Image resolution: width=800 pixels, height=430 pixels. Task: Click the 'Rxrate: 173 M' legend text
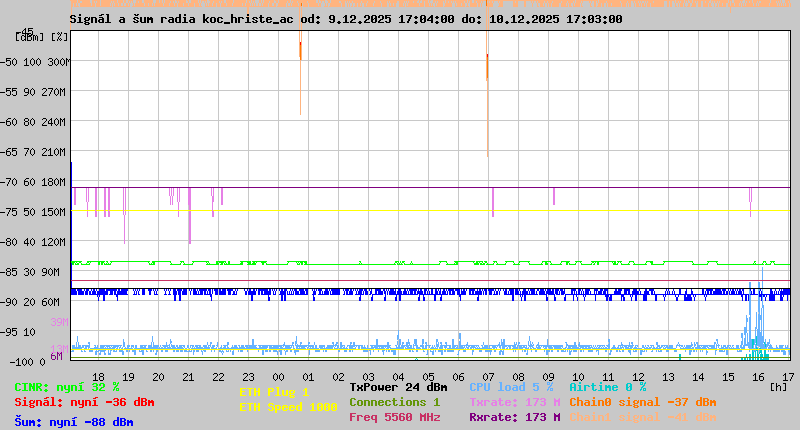(x=515, y=417)
